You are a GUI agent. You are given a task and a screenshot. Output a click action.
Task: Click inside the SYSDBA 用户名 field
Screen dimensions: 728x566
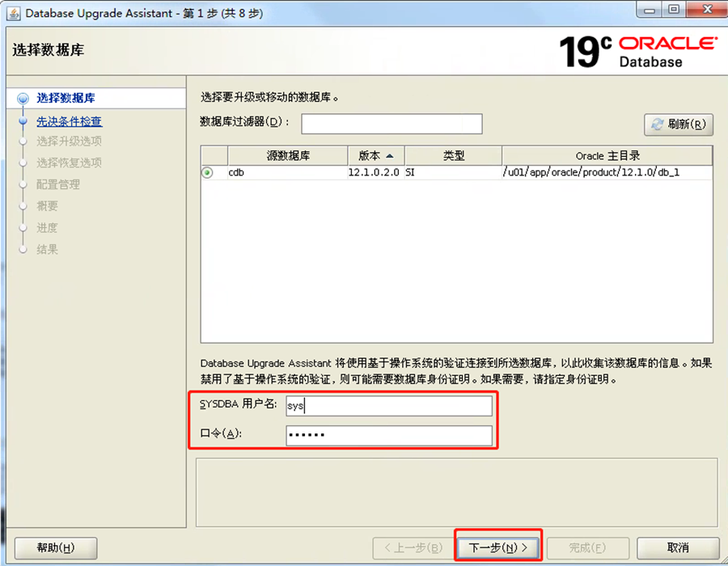(388, 405)
